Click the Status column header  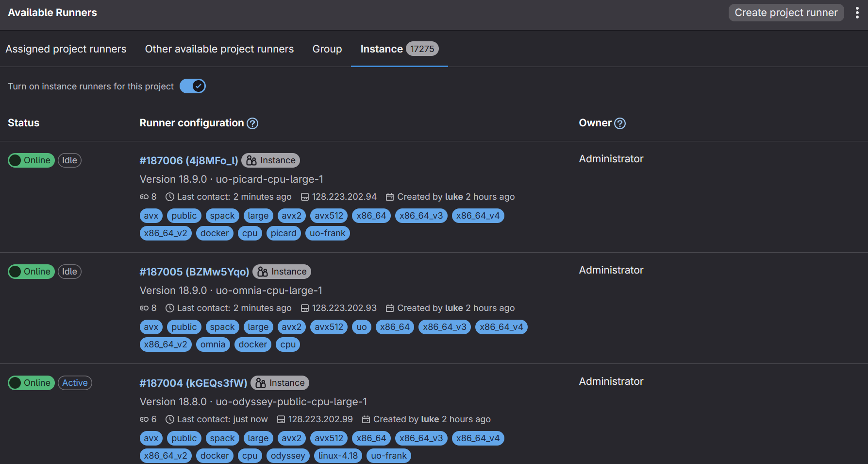(x=23, y=123)
